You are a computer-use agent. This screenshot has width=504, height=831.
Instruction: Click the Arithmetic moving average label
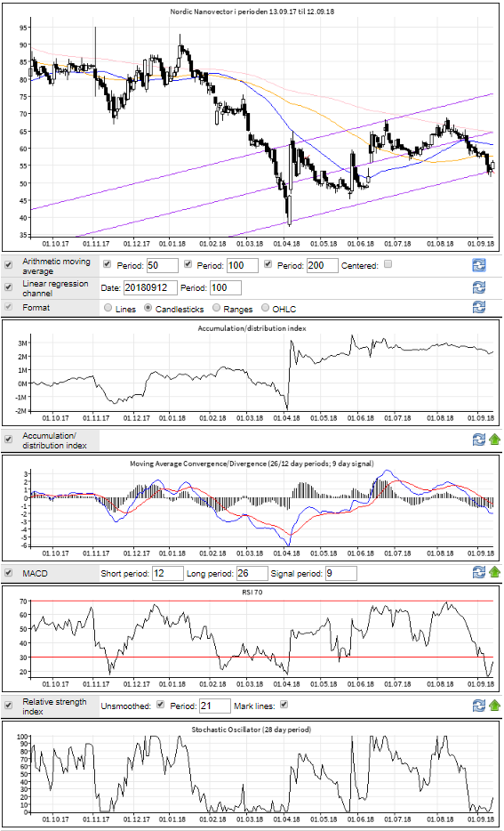[x=56, y=265]
